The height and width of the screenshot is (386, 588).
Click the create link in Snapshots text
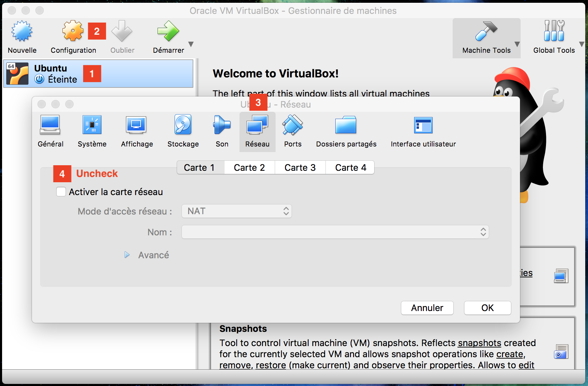point(510,354)
